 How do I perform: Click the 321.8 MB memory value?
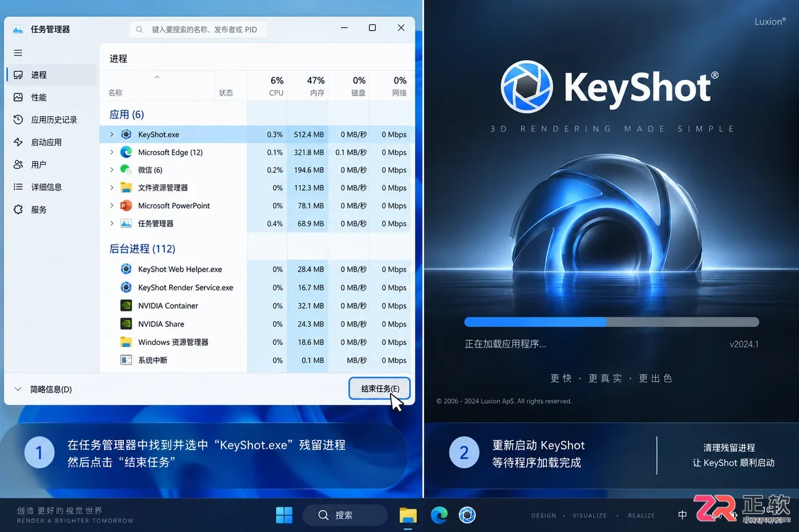tap(309, 153)
